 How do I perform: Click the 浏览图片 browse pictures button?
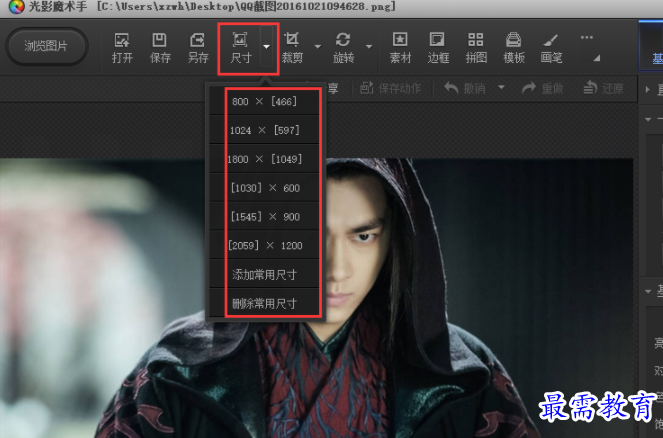tap(47, 46)
